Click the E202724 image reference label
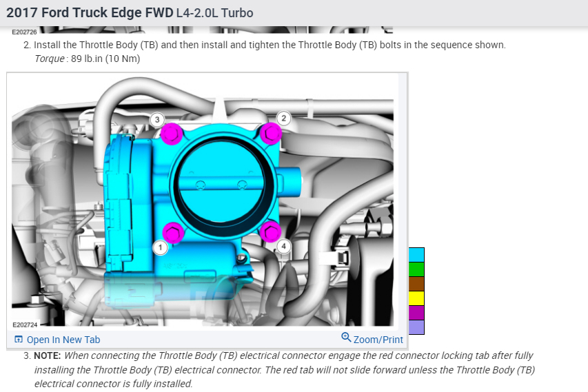 tap(25, 325)
